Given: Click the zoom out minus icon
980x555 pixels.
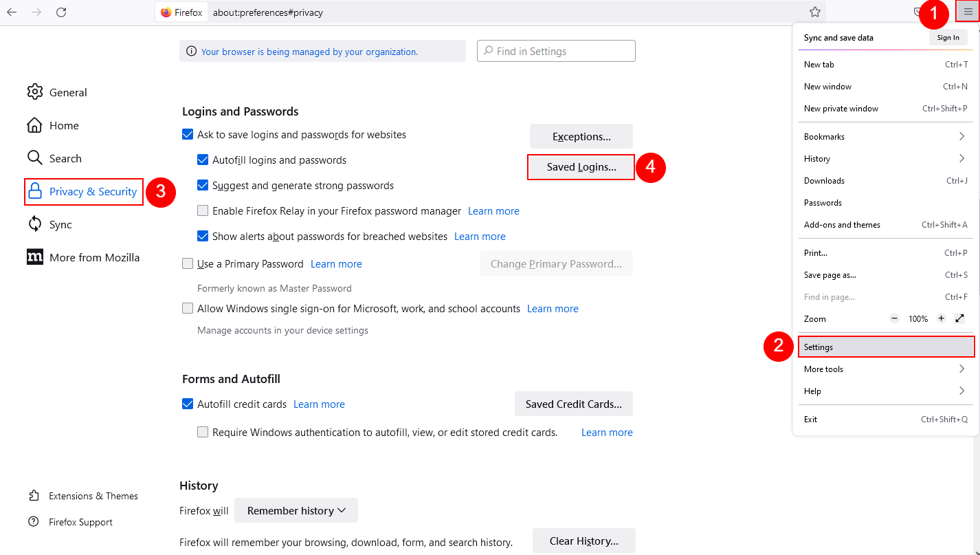Looking at the screenshot, I should [894, 318].
